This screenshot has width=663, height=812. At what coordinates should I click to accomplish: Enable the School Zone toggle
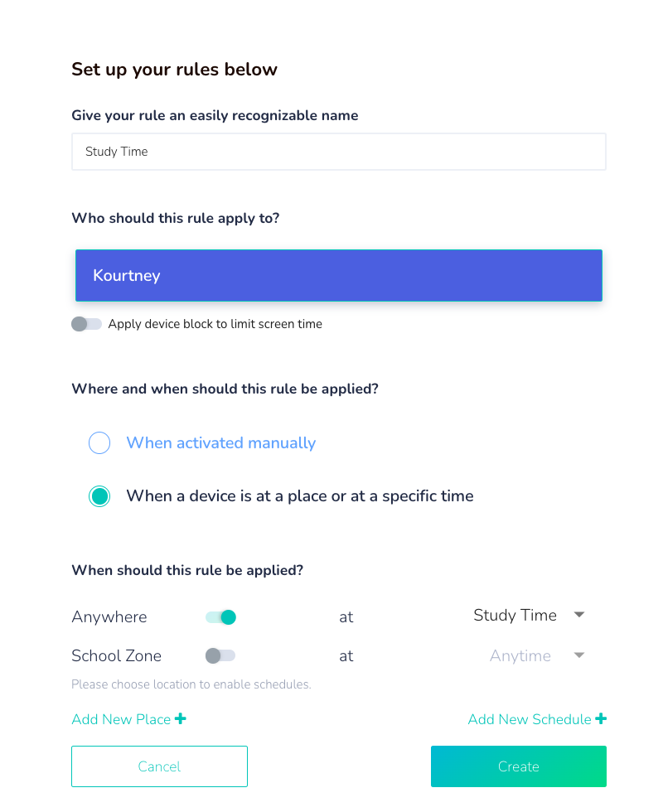220,656
